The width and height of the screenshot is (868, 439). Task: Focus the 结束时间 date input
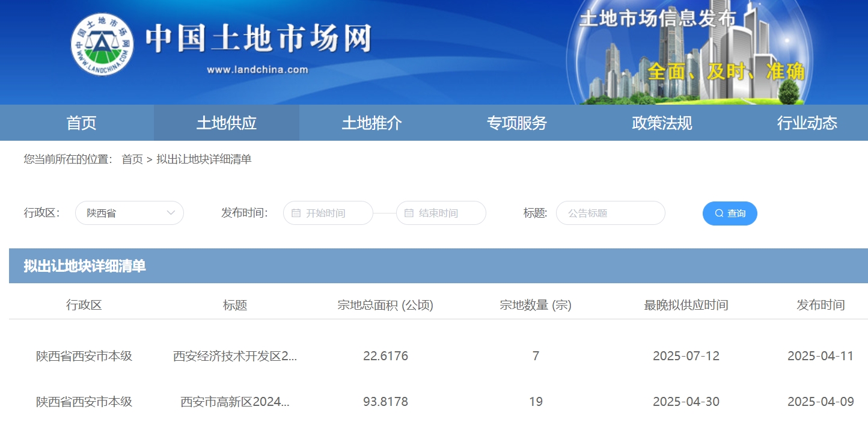click(x=441, y=213)
